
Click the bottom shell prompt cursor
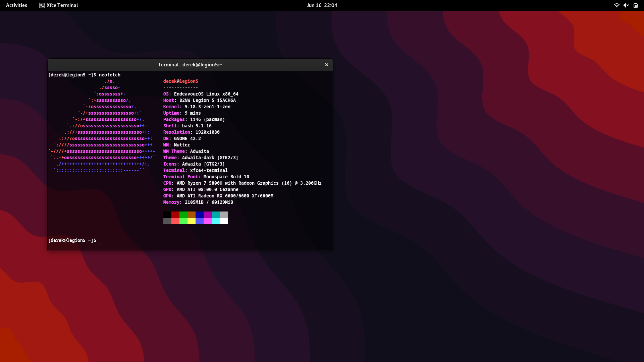click(x=100, y=241)
